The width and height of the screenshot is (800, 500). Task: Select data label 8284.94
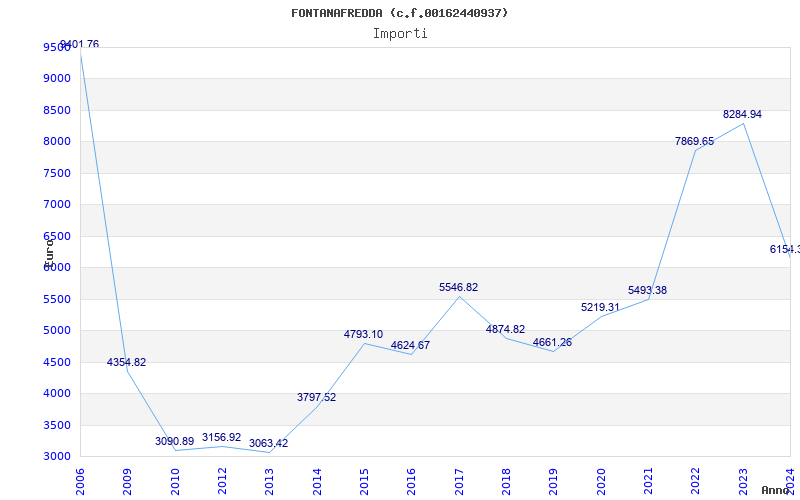(x=742, y=114)
